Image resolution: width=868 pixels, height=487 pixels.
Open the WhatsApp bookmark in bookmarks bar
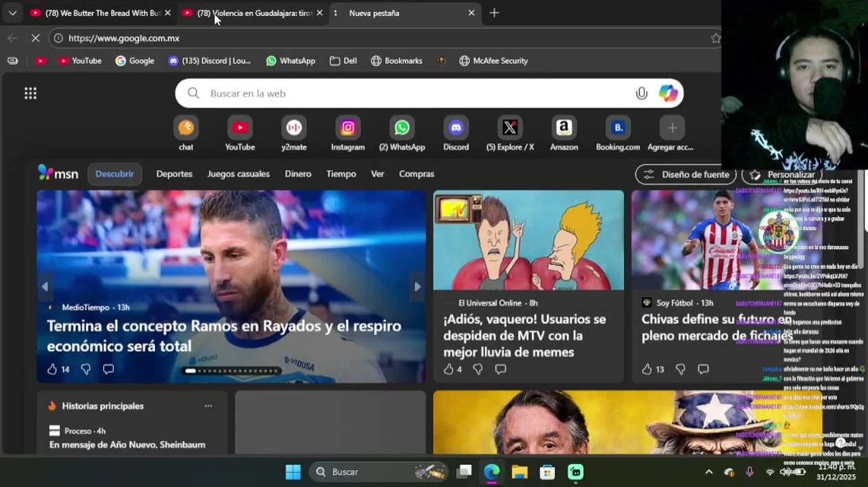[291, 61]
